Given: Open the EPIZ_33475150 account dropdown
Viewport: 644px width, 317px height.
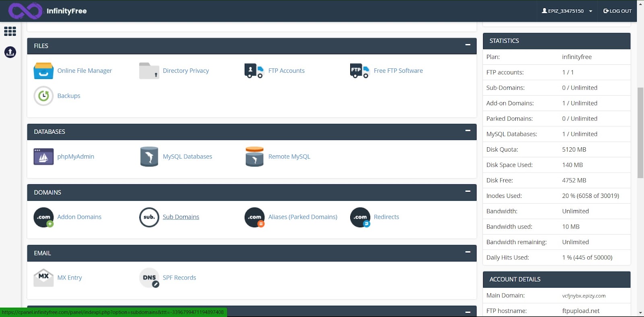Looking at the screenshot, I should point(567,11).
